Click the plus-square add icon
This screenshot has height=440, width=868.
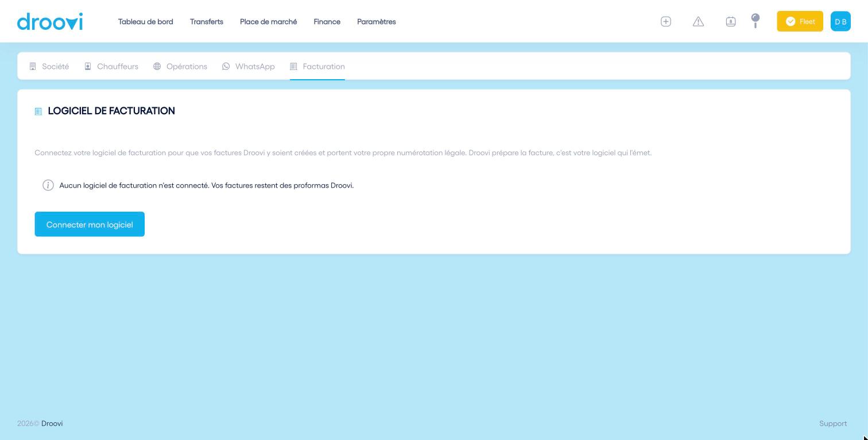(x=666, y=22)
